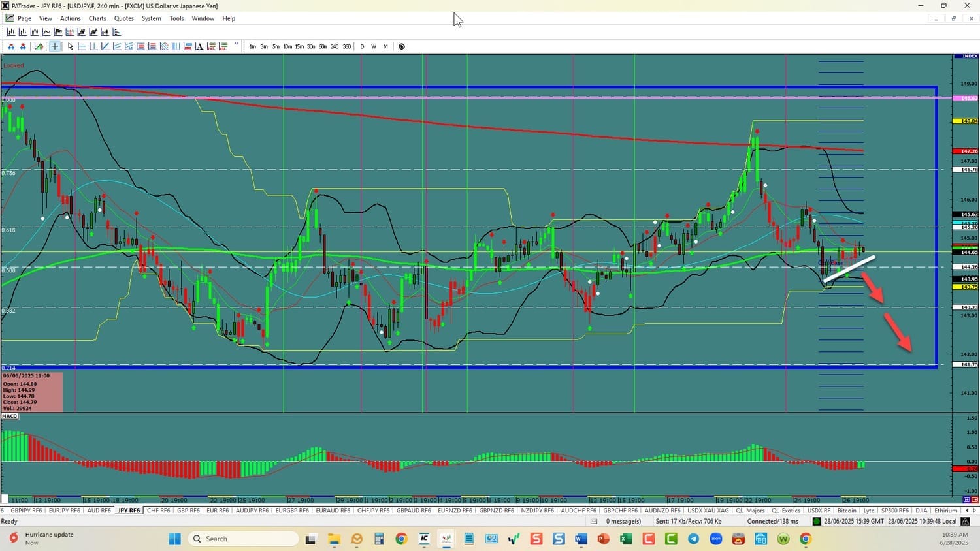
Task: Switch to the Bitcoin tab
Action: (x=847, y=511)
